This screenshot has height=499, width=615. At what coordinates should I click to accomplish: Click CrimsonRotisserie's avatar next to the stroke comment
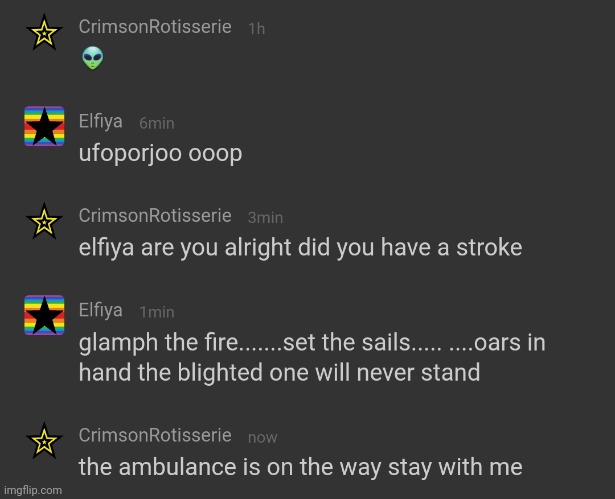[x=44, y=221]
